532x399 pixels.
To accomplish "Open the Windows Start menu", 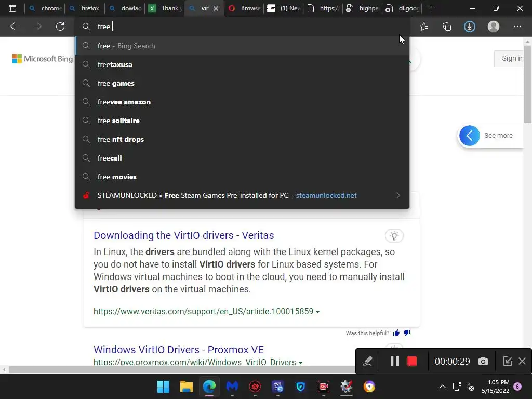I will [163, 387].
